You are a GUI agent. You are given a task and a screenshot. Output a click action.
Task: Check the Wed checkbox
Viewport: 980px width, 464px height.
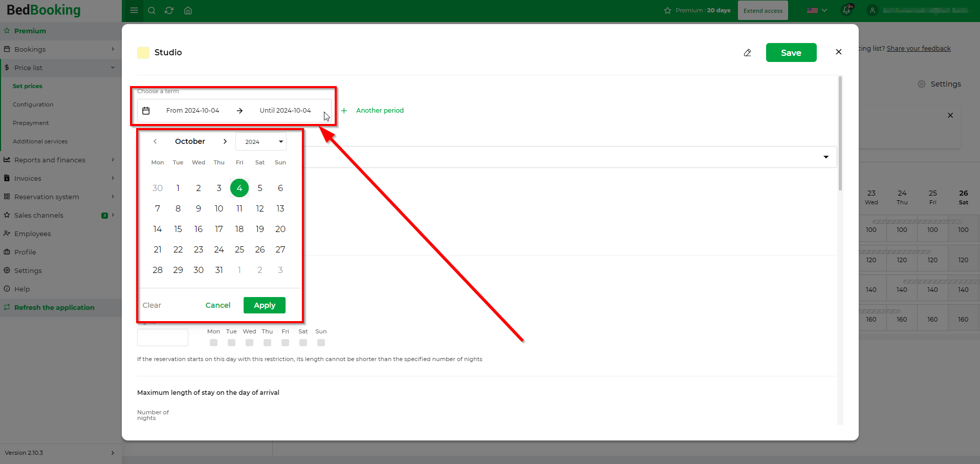(249, 343)
